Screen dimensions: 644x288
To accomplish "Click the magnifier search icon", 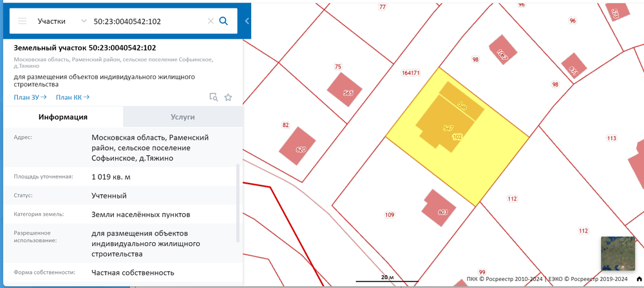I will coord(224,21).
